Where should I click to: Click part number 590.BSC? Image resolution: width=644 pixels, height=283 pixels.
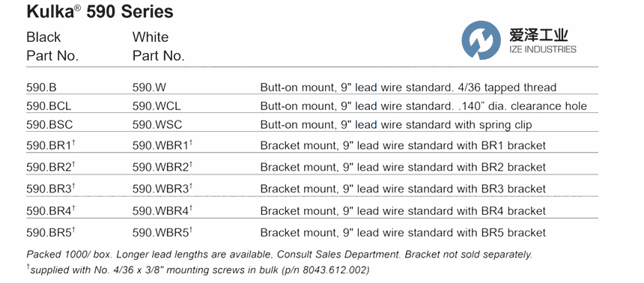coord(49,124)
